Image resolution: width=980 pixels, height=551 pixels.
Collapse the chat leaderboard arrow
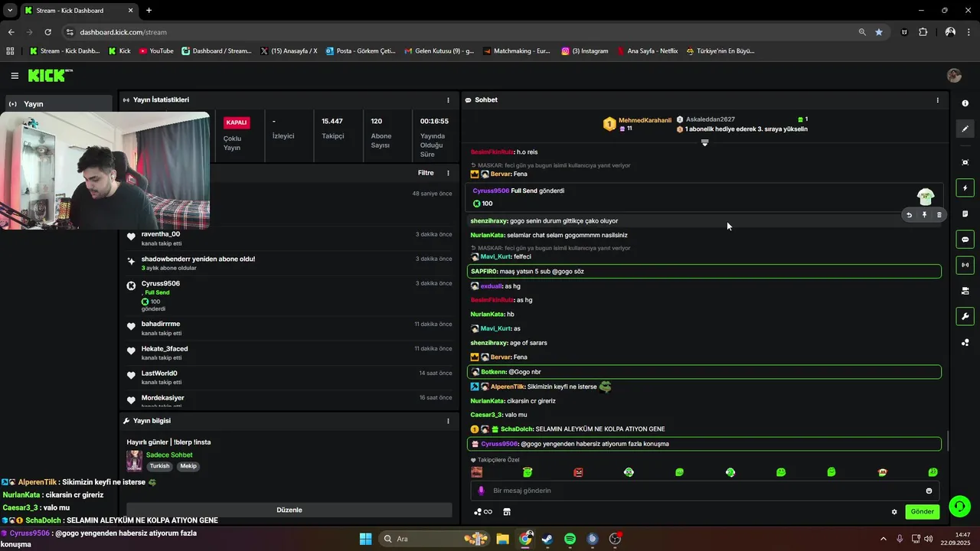[705, 142]
